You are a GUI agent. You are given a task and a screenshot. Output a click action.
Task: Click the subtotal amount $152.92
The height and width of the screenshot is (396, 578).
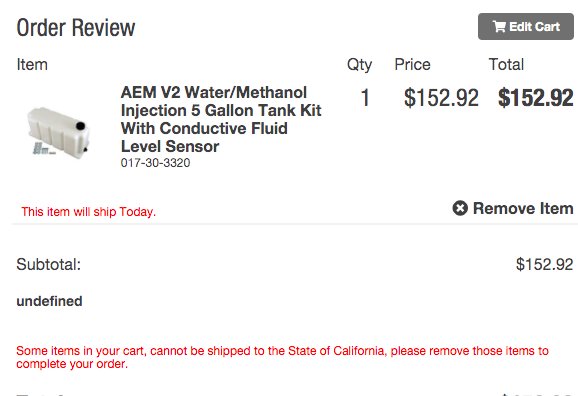click(x=544, y=264)
